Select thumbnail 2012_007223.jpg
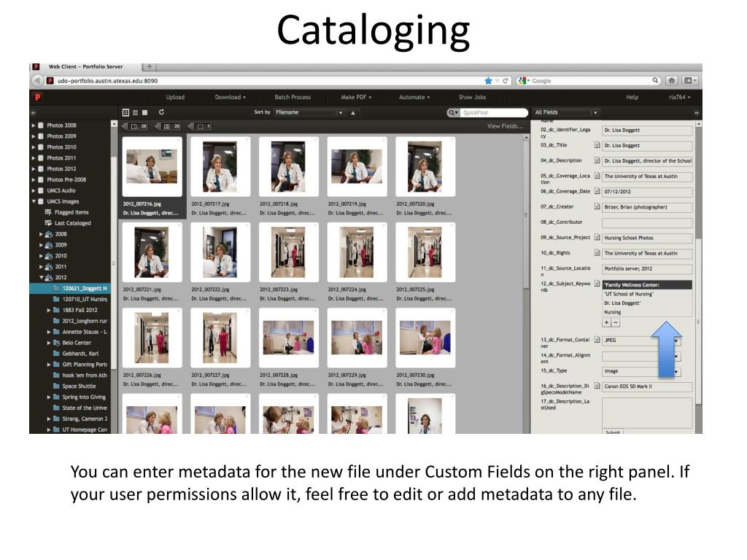The width and height of the screenshot is (747, 560). pyautogui.click(x=288, y=252)
